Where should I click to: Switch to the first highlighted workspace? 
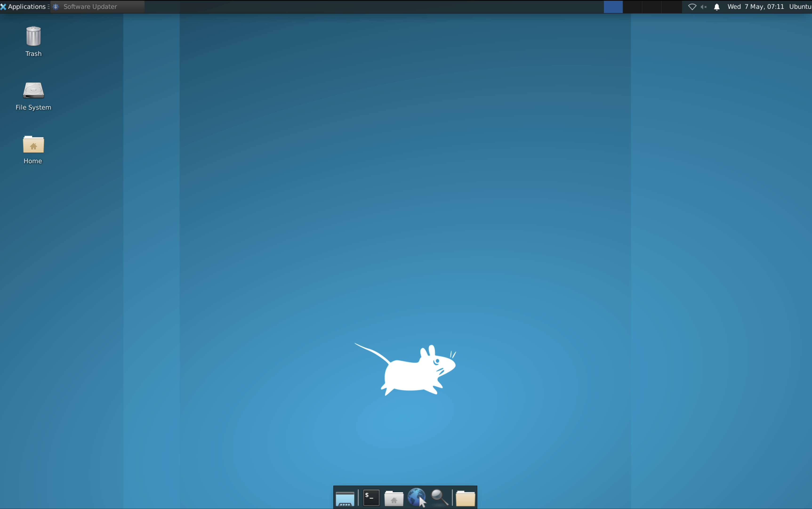coord(613,7)
